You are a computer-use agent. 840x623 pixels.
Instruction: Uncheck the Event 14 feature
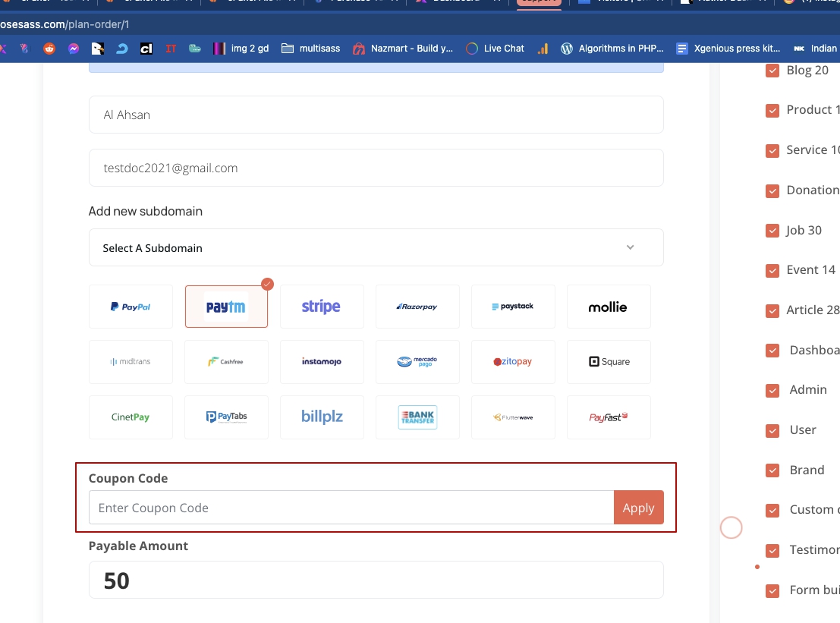(772, 270)
